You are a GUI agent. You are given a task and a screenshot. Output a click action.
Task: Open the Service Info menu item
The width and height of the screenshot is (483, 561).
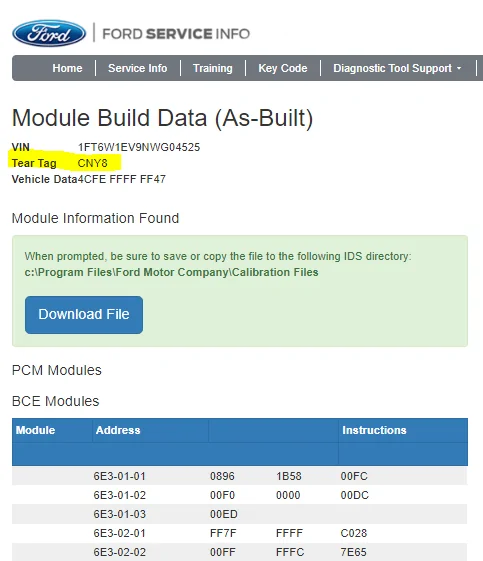coord(138,68)
